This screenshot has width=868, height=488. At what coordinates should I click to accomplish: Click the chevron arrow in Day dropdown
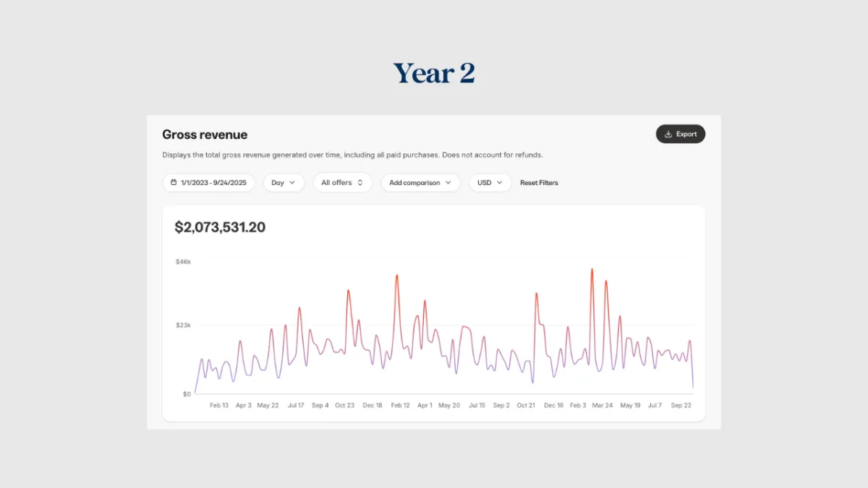click(x=292, y=183)
